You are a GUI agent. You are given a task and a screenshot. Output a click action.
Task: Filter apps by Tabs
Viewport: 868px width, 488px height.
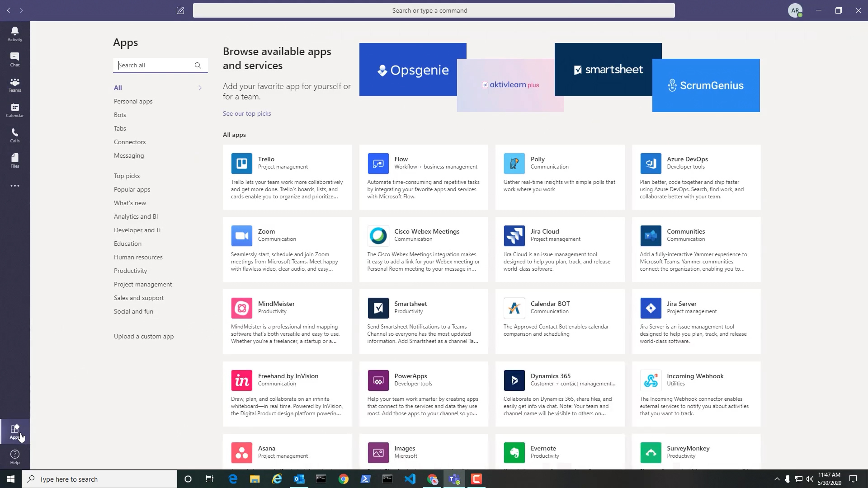click(x=120, y=128)
